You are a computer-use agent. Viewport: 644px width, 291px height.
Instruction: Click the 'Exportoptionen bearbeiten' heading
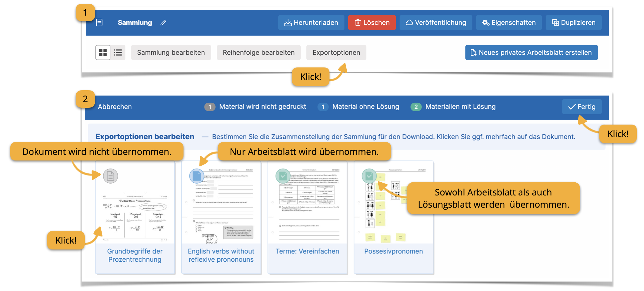[145, 137]
